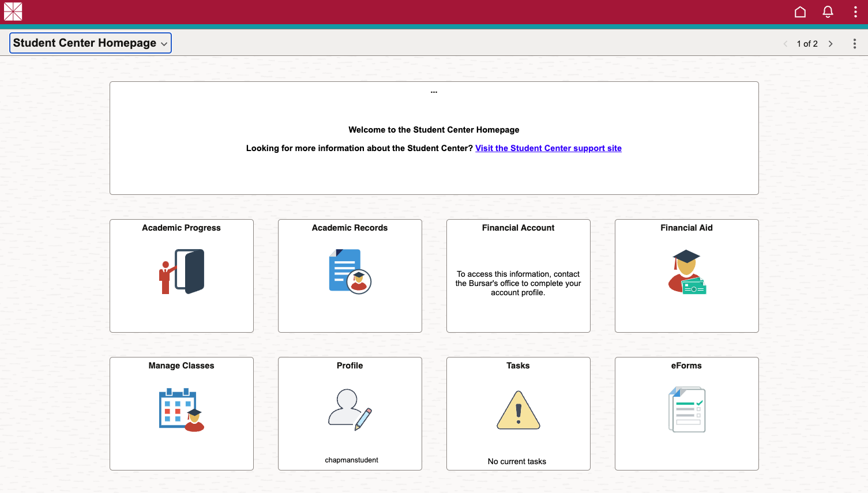Go to the next homepage page arrow
This screenshot has width=868, height=493.
coord(831,44)
